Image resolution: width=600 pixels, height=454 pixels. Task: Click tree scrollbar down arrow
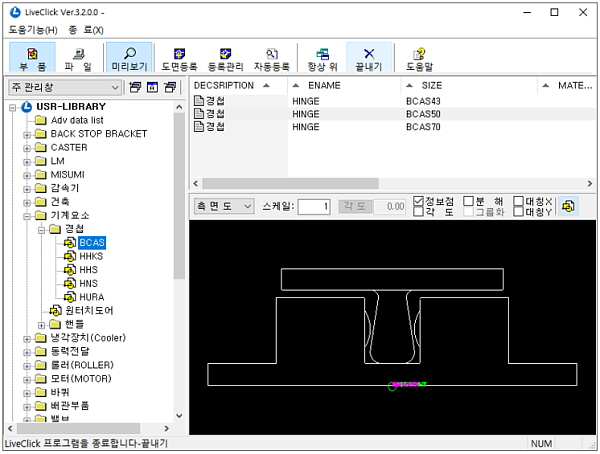(179, 416)
